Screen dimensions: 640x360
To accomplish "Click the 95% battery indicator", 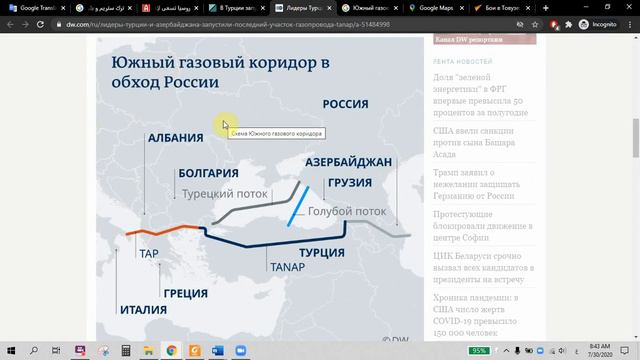I will tap(479, 351).
